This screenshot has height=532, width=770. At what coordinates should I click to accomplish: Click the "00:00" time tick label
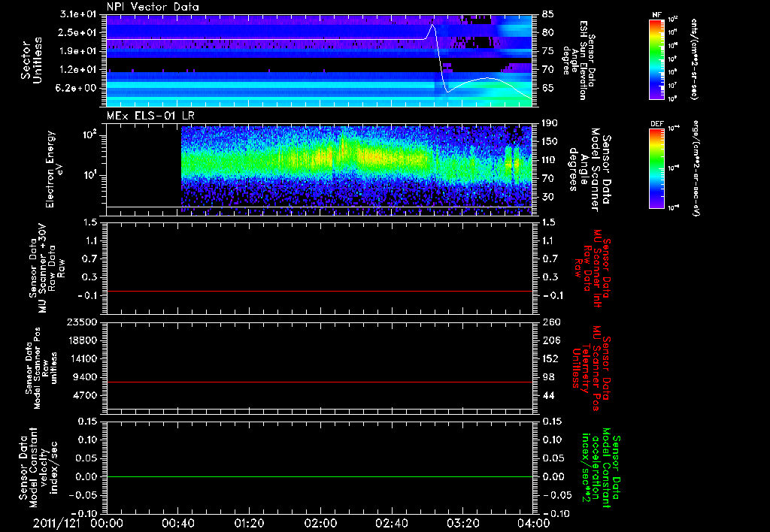[107, 523]
